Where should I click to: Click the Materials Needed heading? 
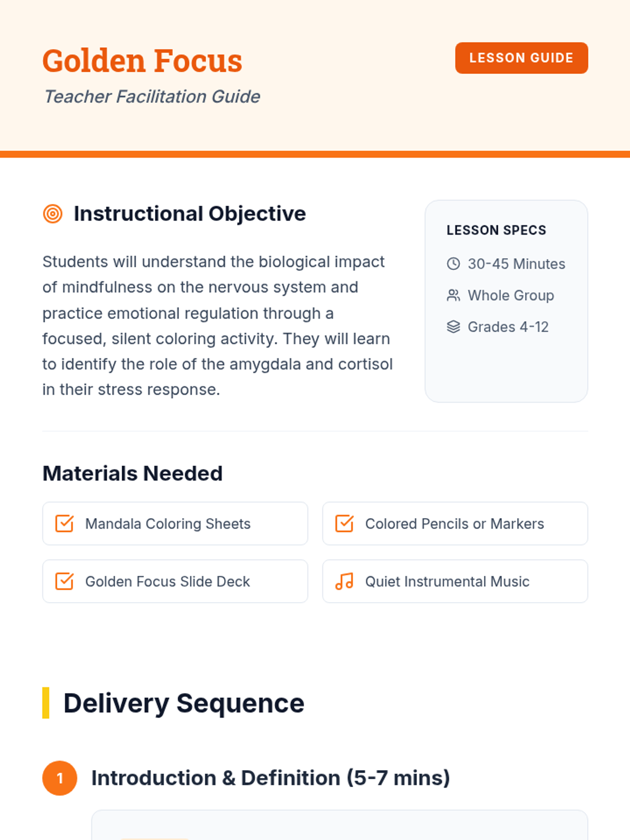[x=132, y=474]
